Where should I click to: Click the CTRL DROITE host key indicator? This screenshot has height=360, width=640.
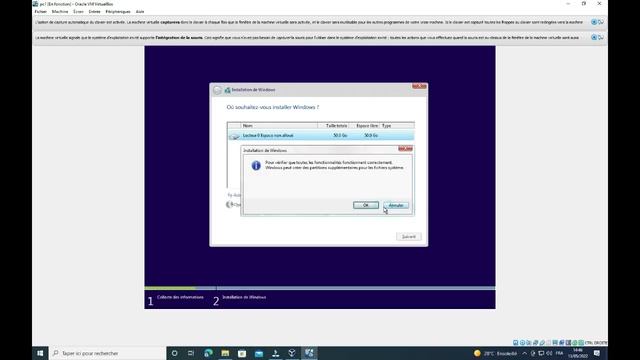(596, 343)
